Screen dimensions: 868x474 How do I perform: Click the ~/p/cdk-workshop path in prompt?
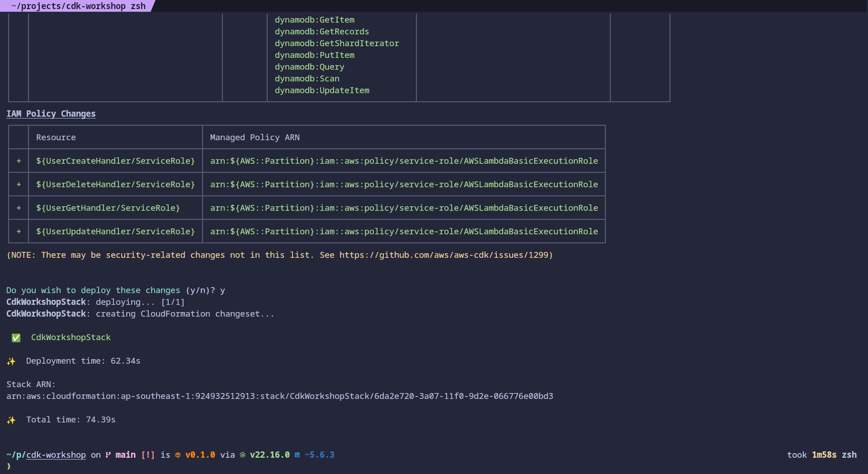tap(46, 455)
